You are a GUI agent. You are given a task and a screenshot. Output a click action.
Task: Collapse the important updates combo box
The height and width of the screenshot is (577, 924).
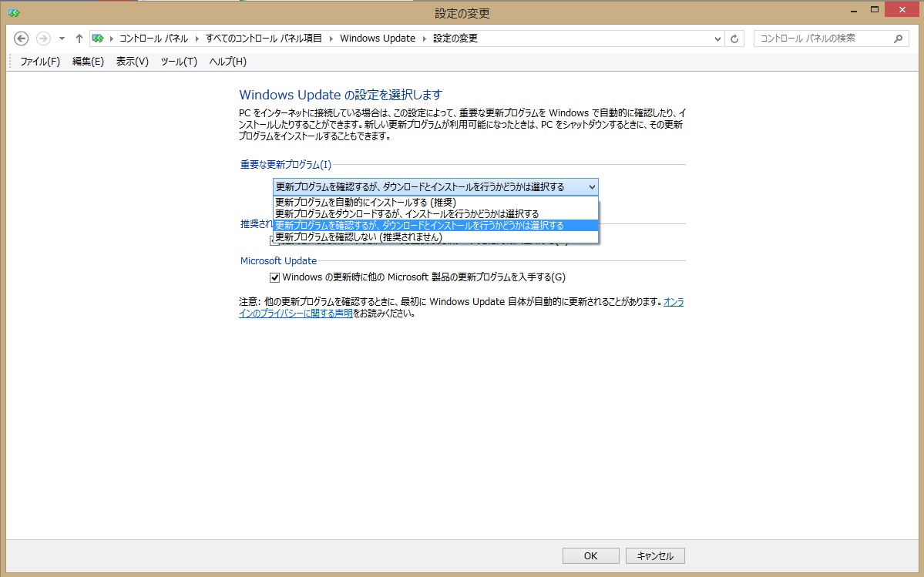435,187
